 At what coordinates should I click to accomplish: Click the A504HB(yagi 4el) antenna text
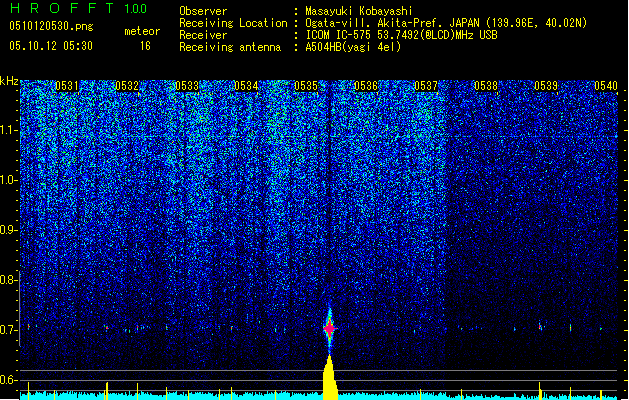point(353,47)
